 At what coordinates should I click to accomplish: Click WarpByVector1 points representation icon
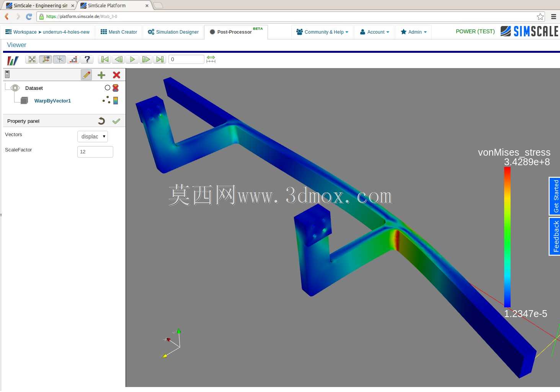(x=106, y=100)
